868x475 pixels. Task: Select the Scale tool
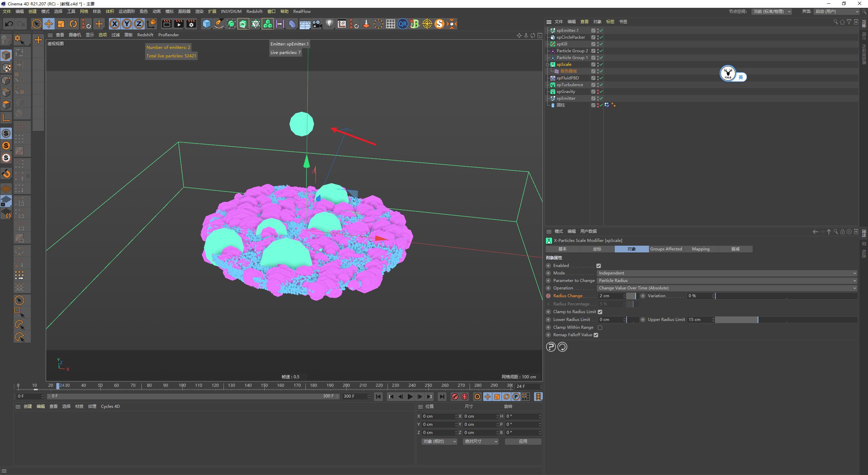[x=61, y=24]
